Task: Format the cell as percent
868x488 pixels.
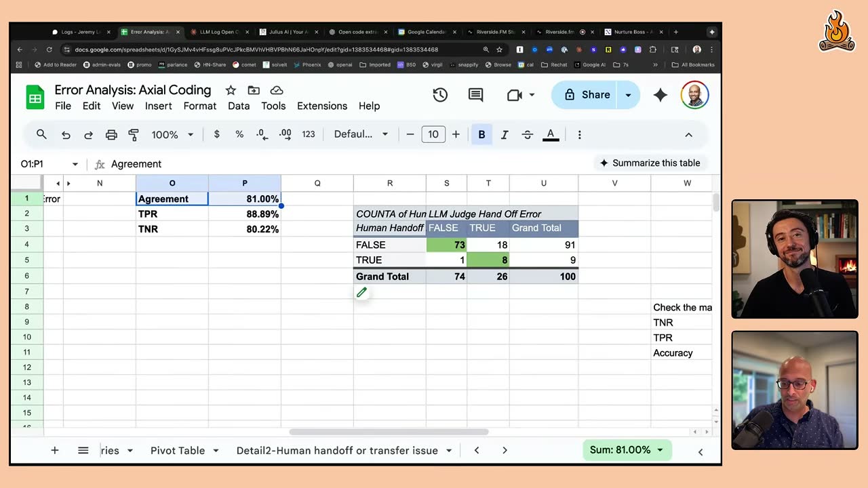Action: tap(239, 134)
